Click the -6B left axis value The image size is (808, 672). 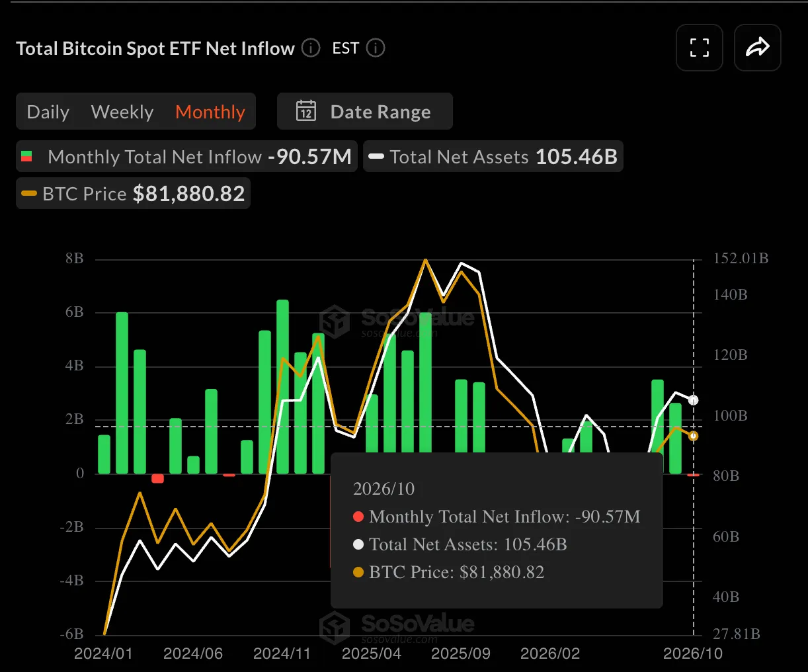[x=72, y=634]
